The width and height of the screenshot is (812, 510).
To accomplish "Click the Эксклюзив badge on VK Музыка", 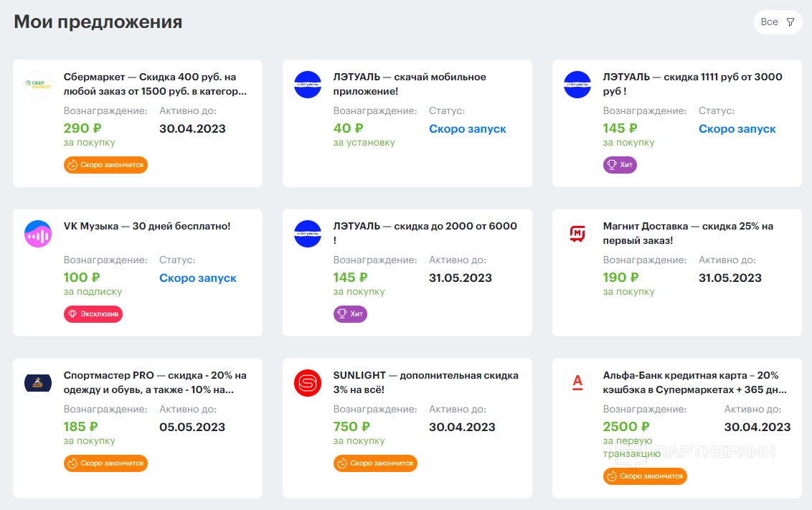I will pyautogui.click(x=93, y=314).
